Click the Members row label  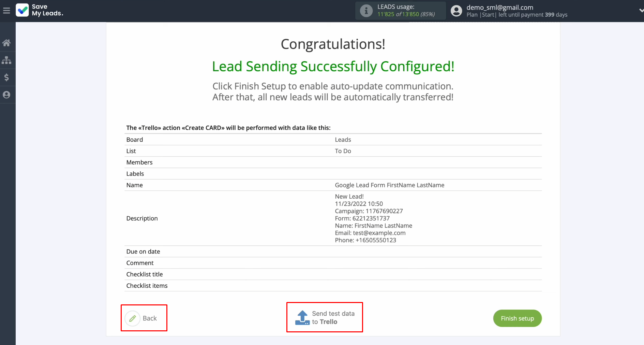(139, 162)
